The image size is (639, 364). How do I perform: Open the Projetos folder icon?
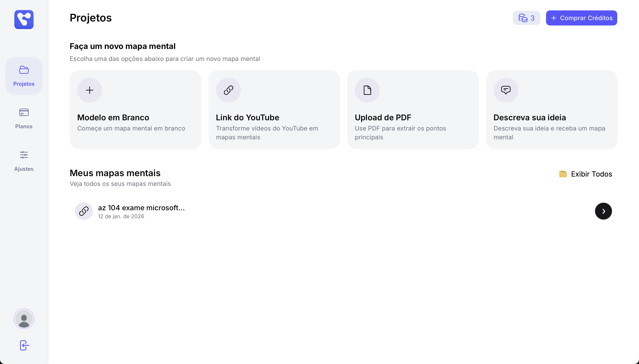24,70
